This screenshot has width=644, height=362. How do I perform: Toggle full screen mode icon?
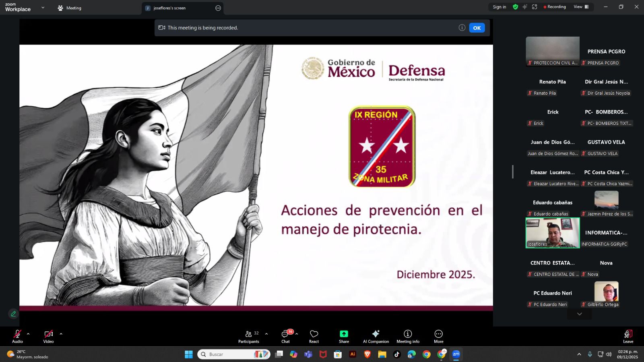(x=535, y=7)
